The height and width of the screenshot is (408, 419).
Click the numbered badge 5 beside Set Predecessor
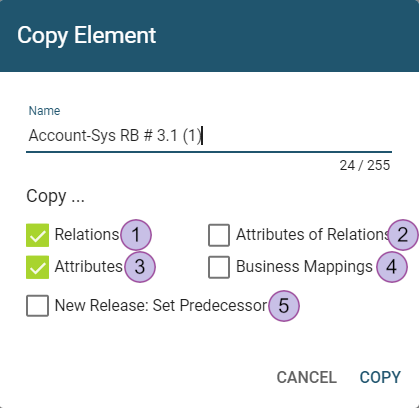[x=284, y=306]
